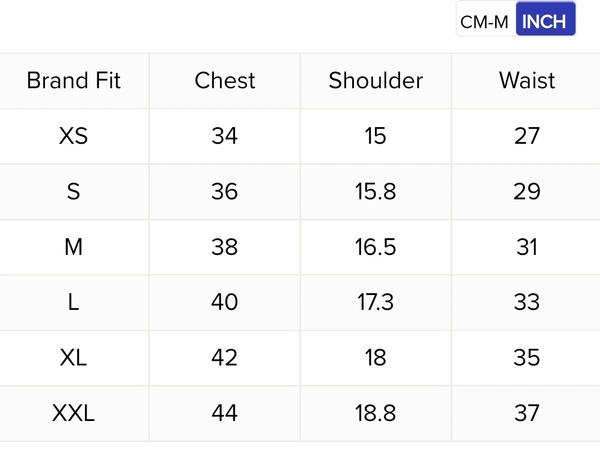Click waist value 37 for XXL
Viewport: 600px width, 452px height.
point(527,413)
